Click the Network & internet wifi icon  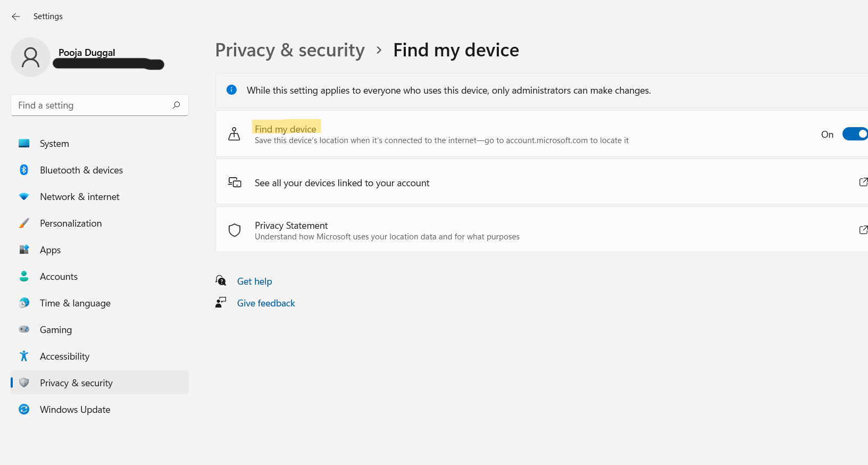tap(24, 197)
